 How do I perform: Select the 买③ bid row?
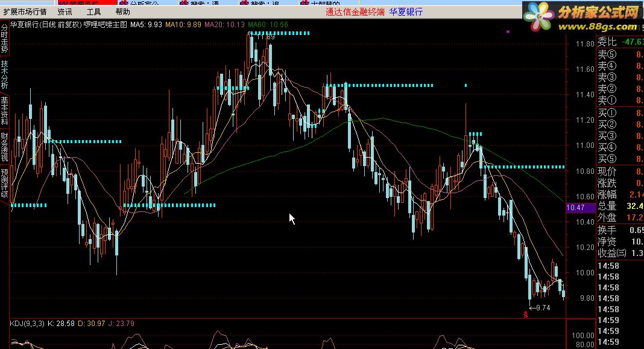(620, 136)
